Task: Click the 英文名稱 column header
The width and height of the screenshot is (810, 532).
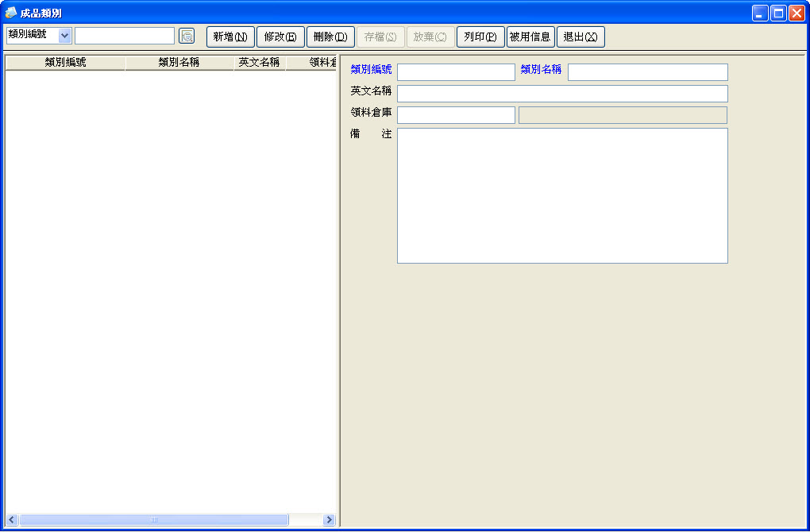Action: coord(260,63)
